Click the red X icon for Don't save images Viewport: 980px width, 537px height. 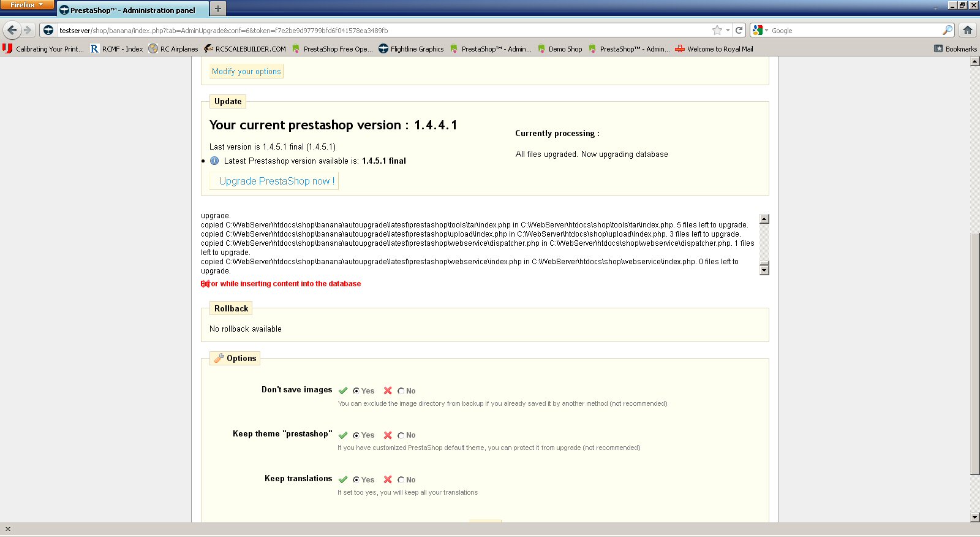pyautogui.click(x=388, y=390)
